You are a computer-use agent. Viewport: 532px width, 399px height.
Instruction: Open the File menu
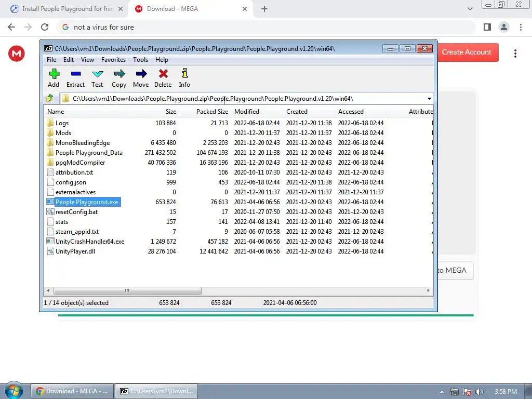(x=51, y=60)
